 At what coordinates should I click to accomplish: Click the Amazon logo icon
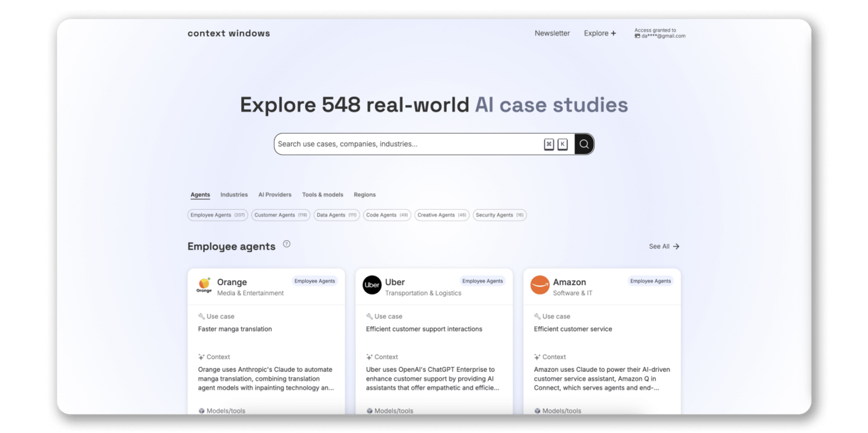point(540,285)
